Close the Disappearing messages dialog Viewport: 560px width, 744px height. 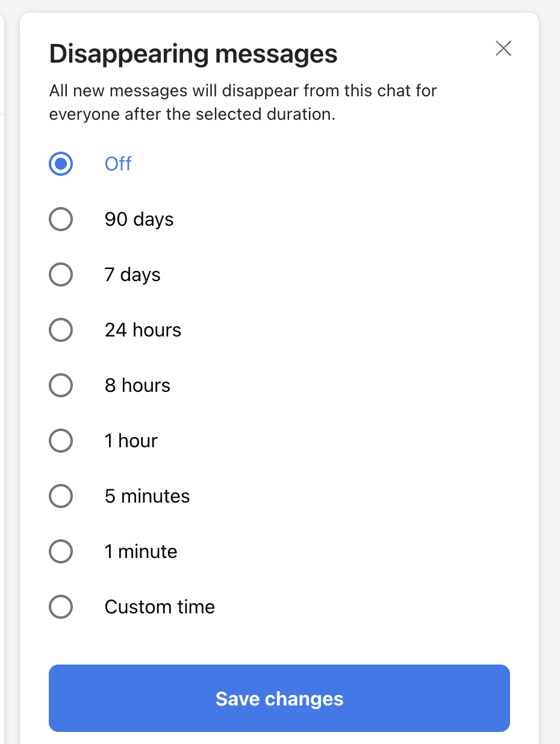(503, 48)
